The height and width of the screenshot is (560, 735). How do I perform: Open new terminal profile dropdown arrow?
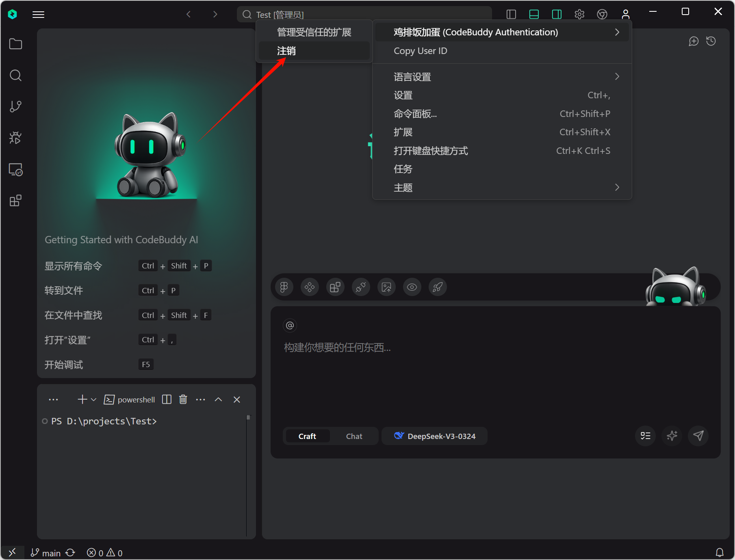pos(94,400)
